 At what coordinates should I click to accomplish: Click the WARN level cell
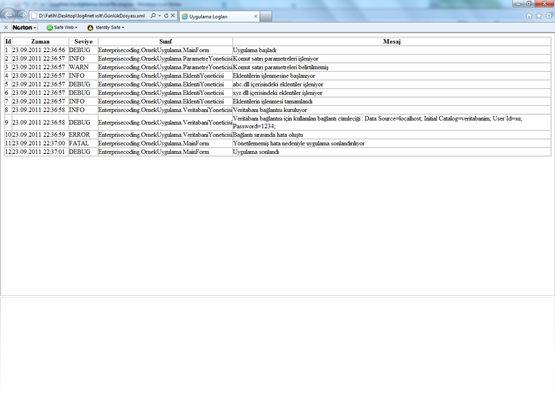click(x=84, y=67)
